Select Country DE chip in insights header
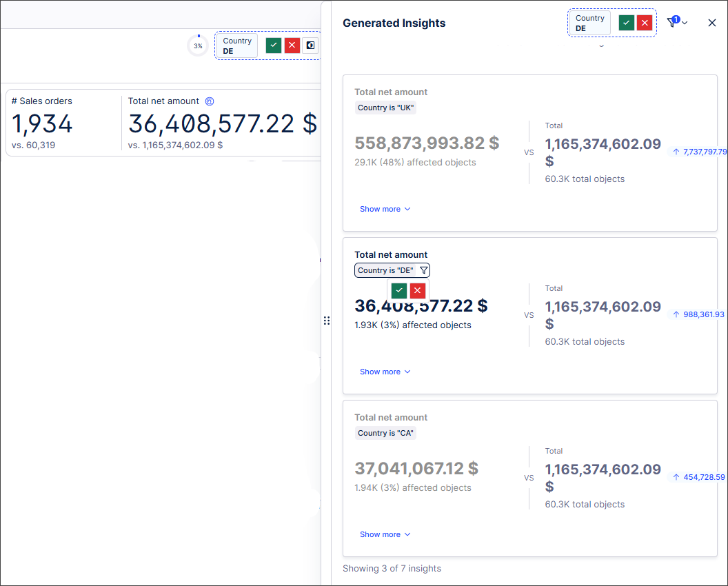728x586 pixels. [590, 23]
